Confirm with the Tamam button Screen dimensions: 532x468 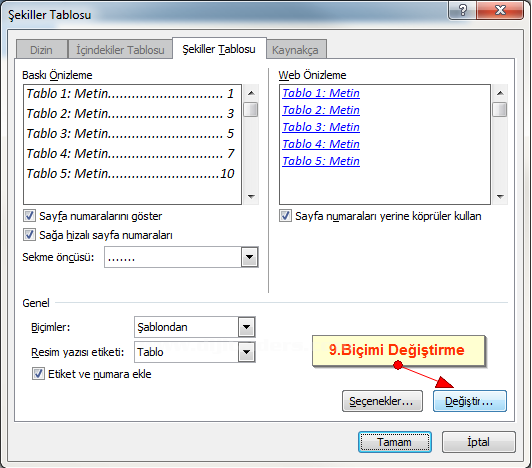(395, 442)
